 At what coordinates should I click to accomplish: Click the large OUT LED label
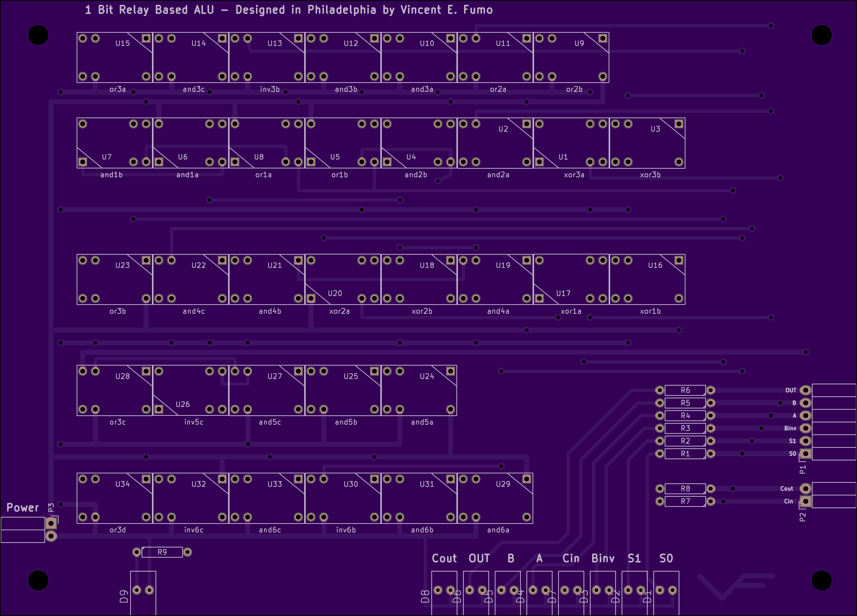pos(479,559)
